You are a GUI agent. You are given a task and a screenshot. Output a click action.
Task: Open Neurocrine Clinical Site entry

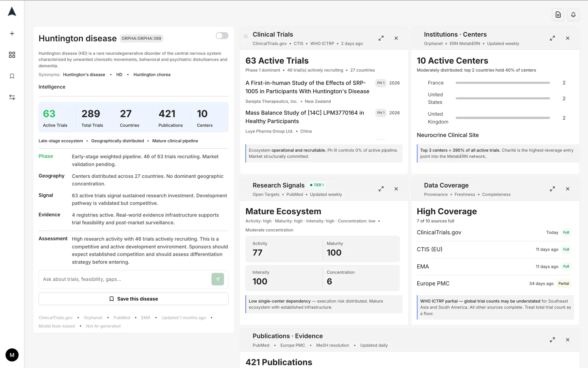(448, 135)
